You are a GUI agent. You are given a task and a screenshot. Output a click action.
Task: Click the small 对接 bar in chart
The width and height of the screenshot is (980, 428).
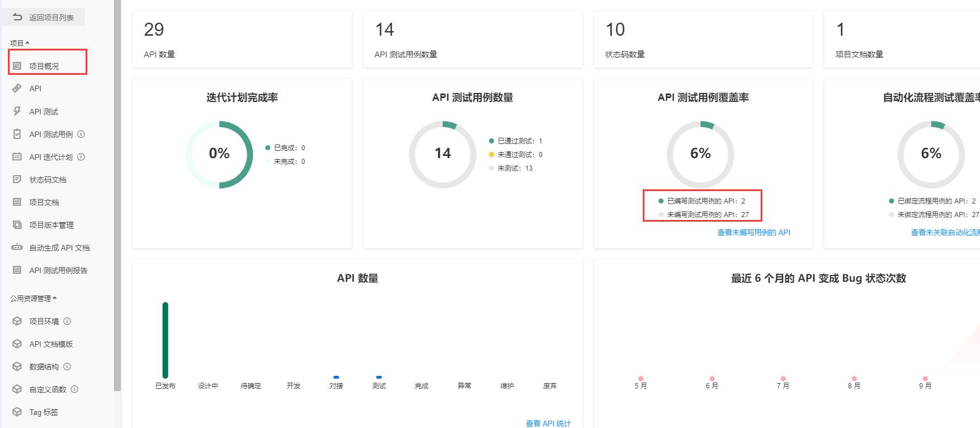point(336,377)
